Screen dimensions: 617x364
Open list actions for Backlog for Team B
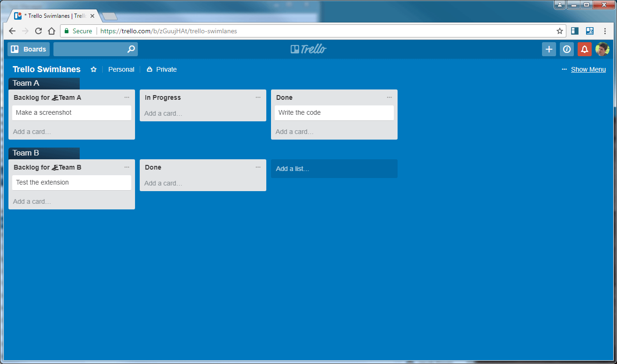(x=127, y=167)
